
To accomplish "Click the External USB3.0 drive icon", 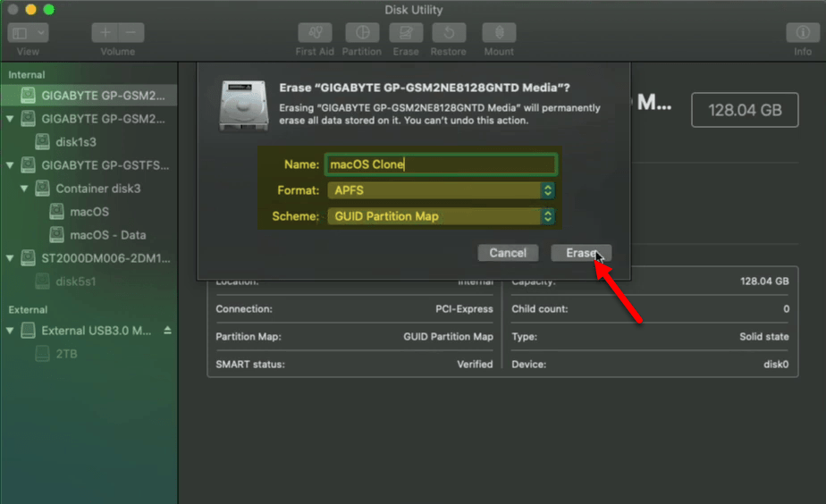I will [28, 331].
